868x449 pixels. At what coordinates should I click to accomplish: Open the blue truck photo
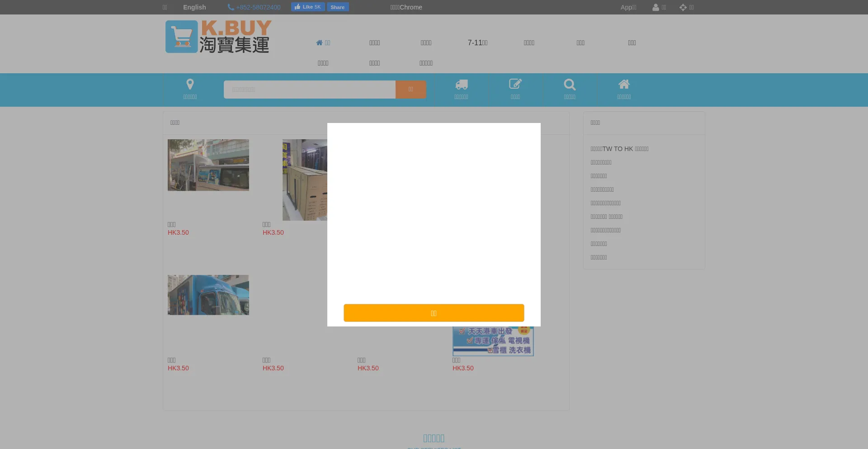(x=208, y=295)
